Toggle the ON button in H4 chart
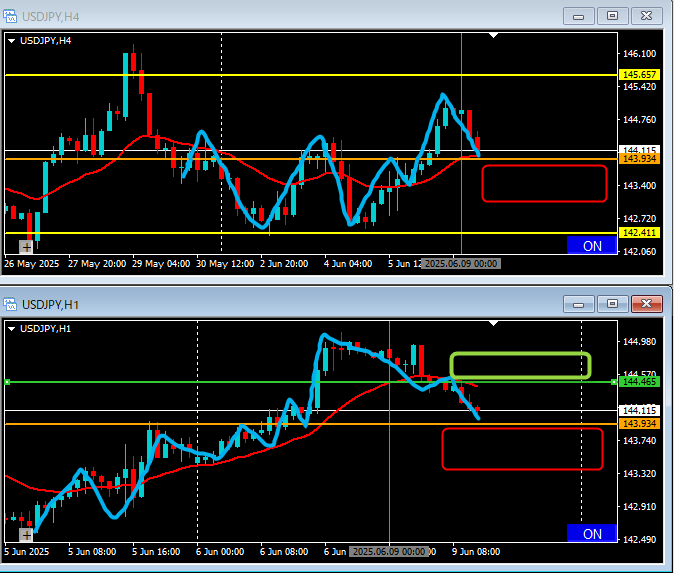 click(592, 245)
